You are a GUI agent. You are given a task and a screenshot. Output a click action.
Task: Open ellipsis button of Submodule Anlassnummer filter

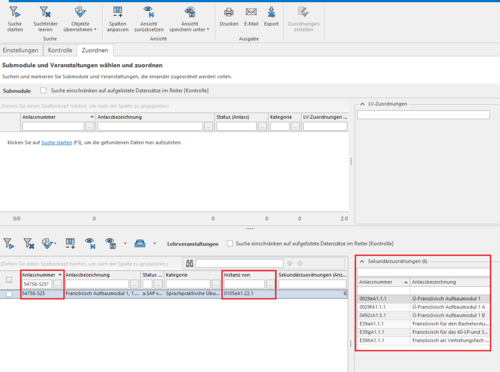89,126
